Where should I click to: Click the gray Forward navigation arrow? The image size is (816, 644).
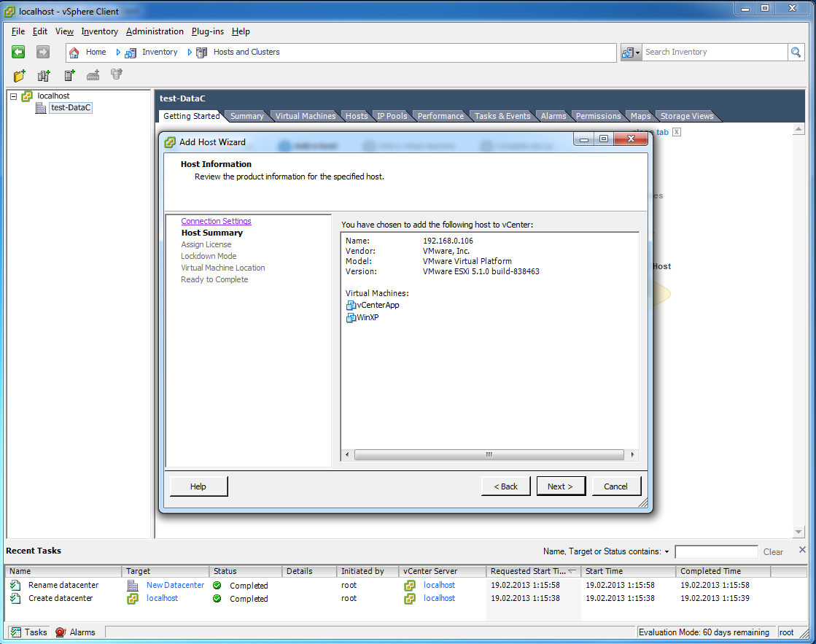[x=43, y=52]
